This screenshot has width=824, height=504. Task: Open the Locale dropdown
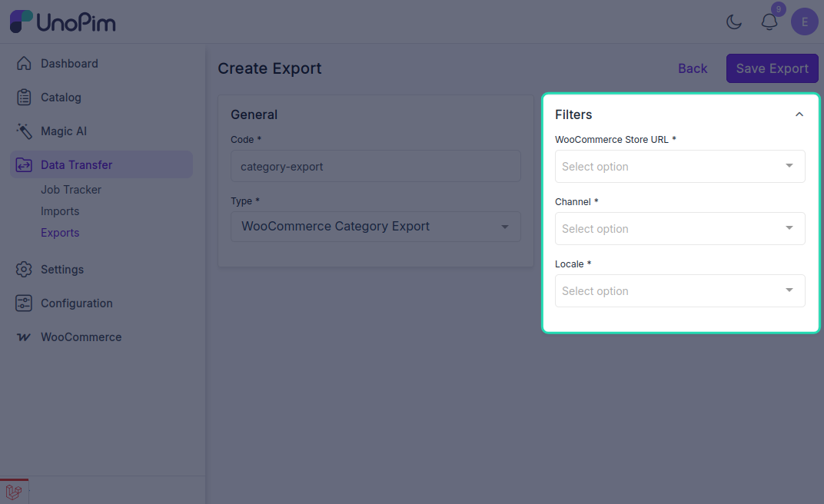pyautogui.click(x=680, y=291)
